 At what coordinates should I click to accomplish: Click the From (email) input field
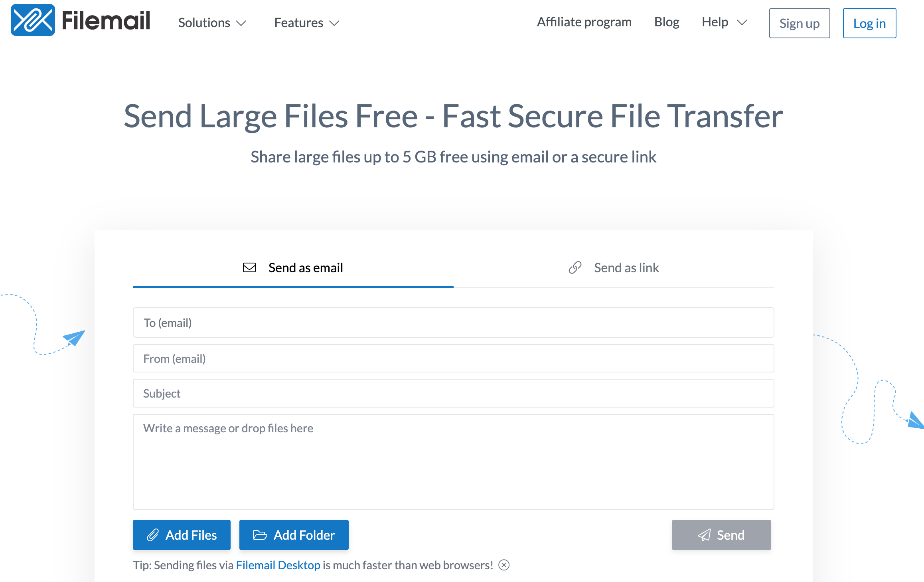pos(453,358)
